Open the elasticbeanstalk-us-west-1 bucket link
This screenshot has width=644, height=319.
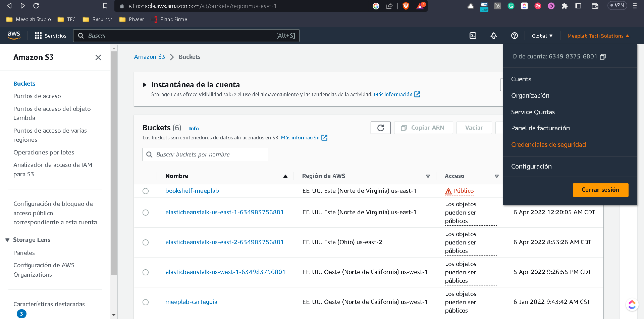coord(225,272)
